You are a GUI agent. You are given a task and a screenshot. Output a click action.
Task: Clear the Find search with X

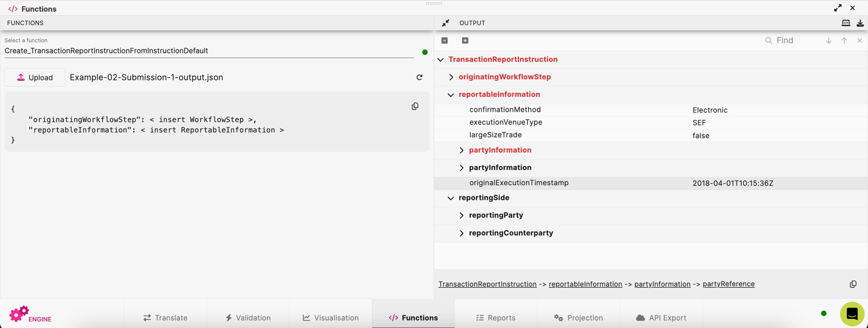859,41
